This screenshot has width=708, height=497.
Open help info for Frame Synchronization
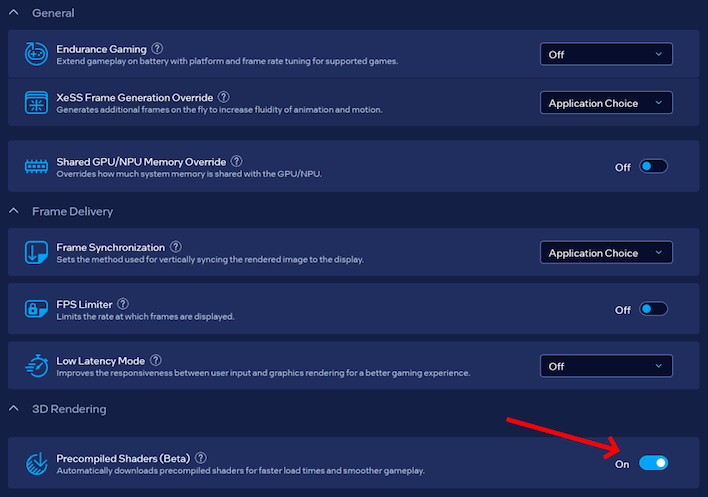coord(176,247)
